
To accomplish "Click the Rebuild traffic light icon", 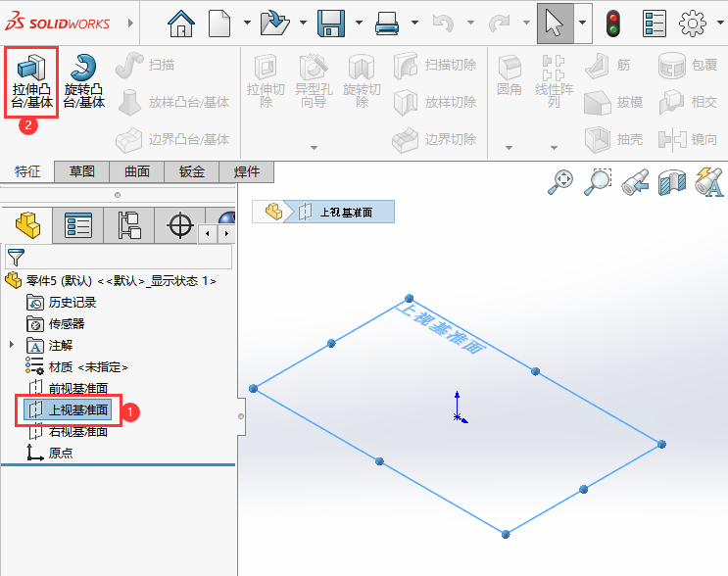I will (x=613, y=24).
